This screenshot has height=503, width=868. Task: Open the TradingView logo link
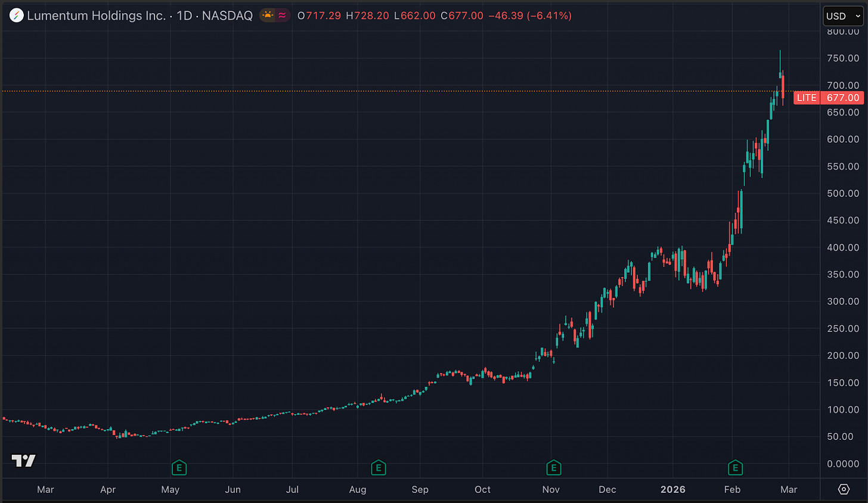pos(24,461)
